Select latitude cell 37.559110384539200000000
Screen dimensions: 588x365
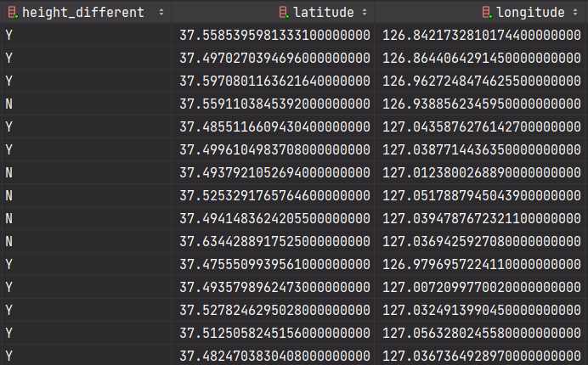click(x=273, y=104)
